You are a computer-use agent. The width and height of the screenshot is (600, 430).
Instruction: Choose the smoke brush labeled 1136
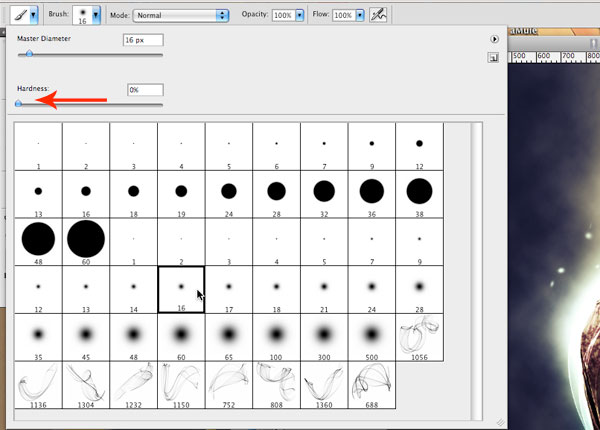pos(38,385)
